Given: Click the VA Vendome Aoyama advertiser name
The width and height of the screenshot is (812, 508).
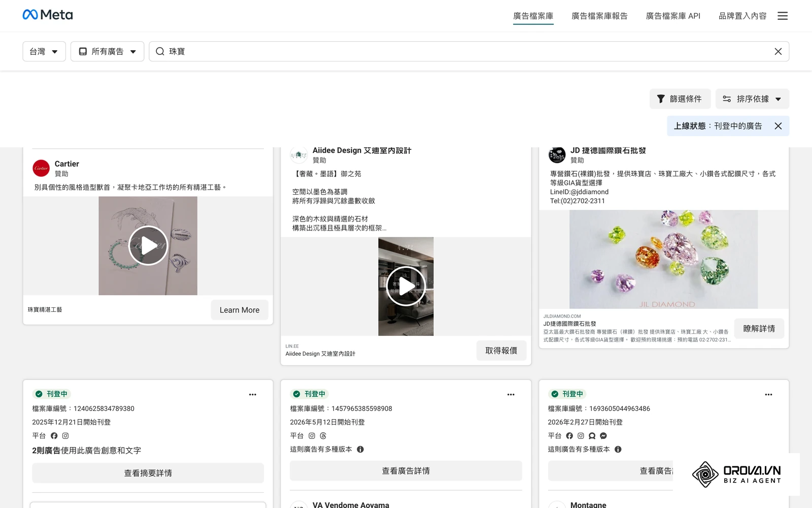Looking at the screenshot, I should tap(351, 504).
